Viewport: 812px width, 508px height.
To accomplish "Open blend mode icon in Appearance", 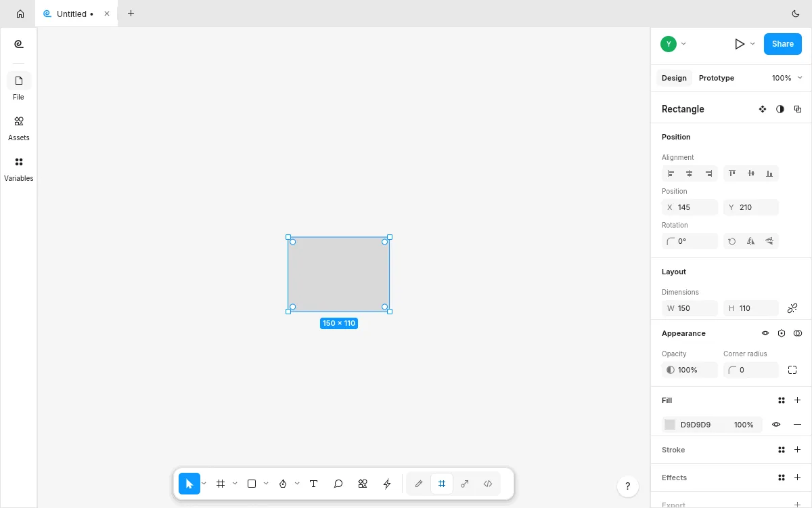I will tap(798, 333).
